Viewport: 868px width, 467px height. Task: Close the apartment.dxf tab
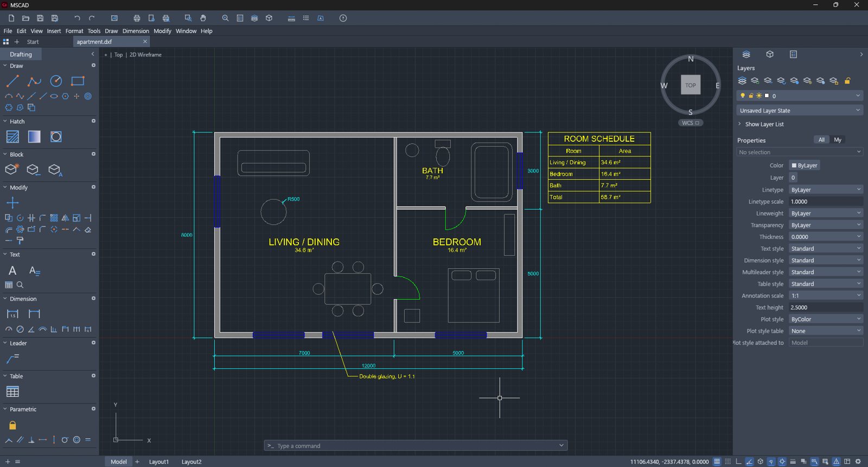point(145,41)
